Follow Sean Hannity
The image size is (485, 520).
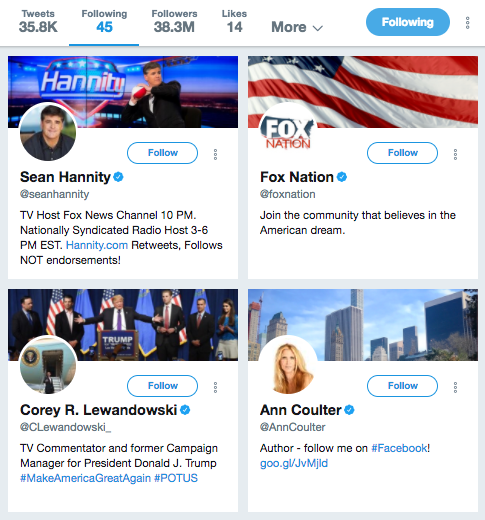point(162,153)
